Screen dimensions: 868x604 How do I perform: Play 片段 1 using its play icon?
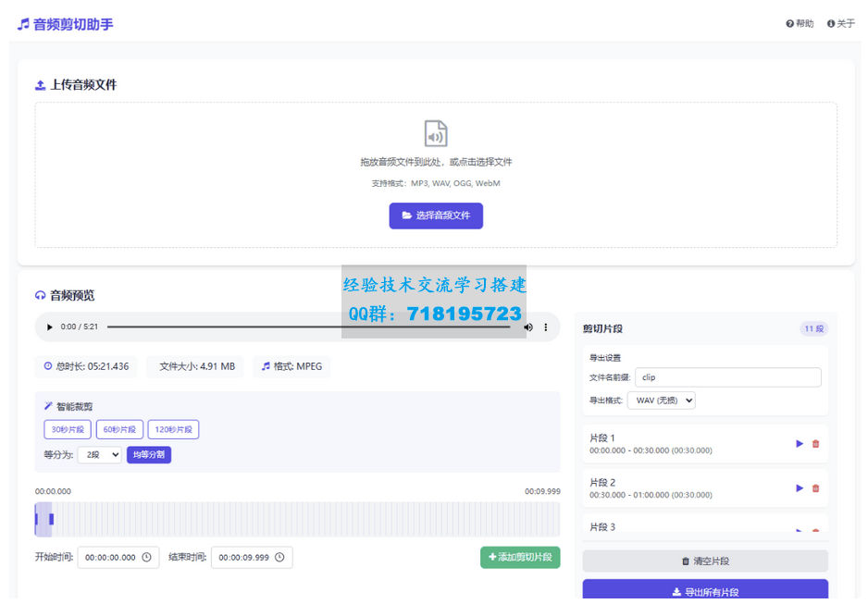tap(799, 443)
